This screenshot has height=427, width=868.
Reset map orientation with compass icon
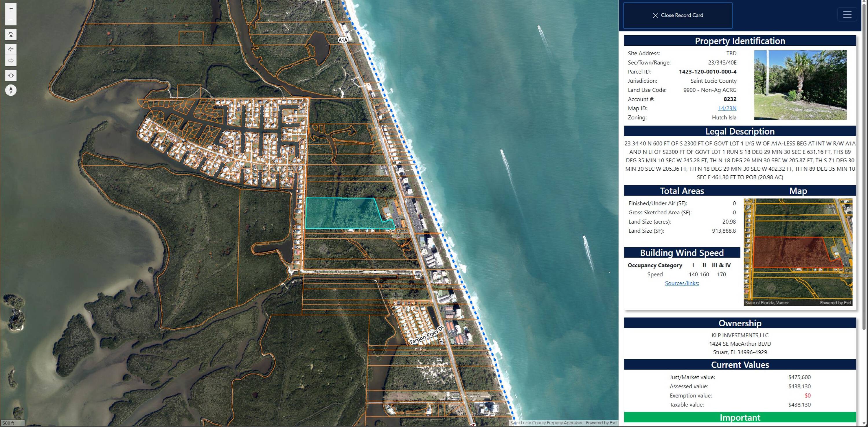11,90
